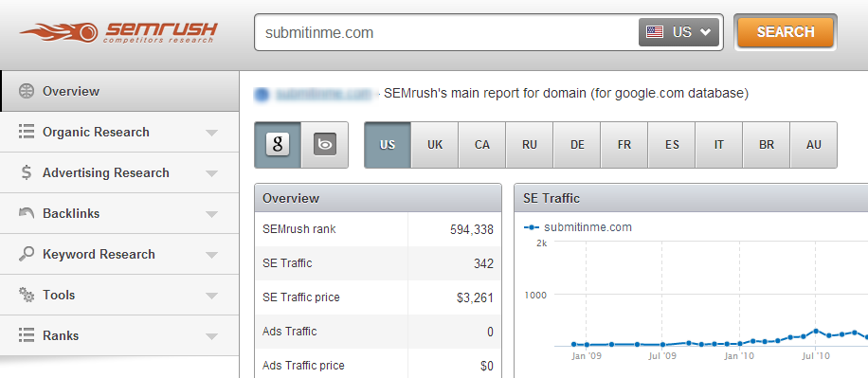Open the US country database dropdown

pos(679,32)
